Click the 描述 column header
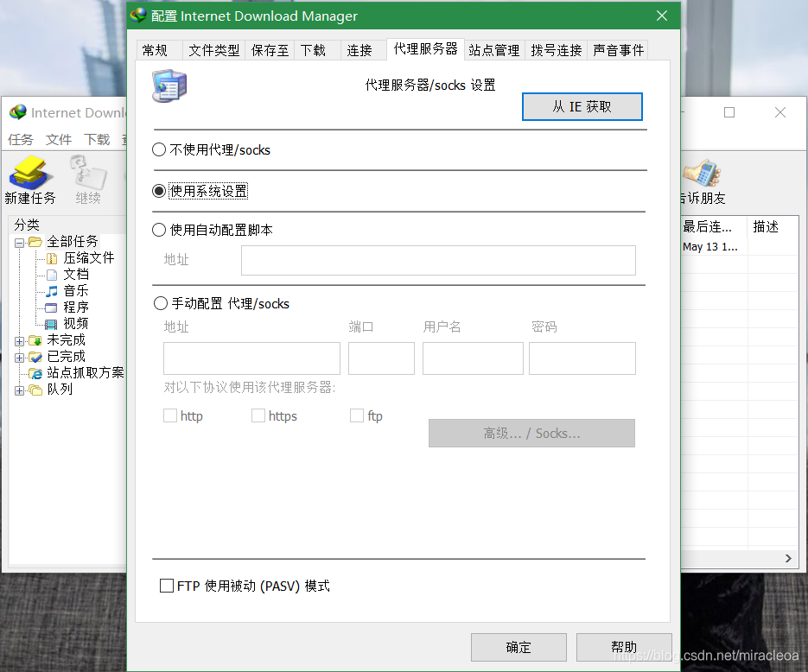The height and width of the screenshot is (672, 808). coord(773,226)
